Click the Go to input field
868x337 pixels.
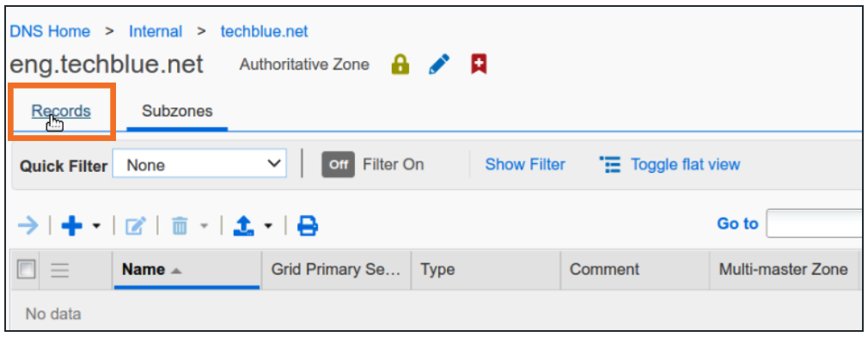pyautogui.click(x=814, y=224)
